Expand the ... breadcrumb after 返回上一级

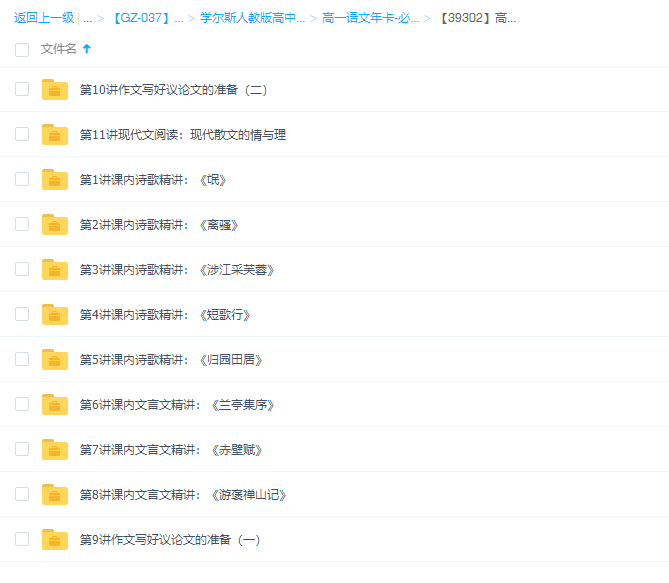(88, 18)
